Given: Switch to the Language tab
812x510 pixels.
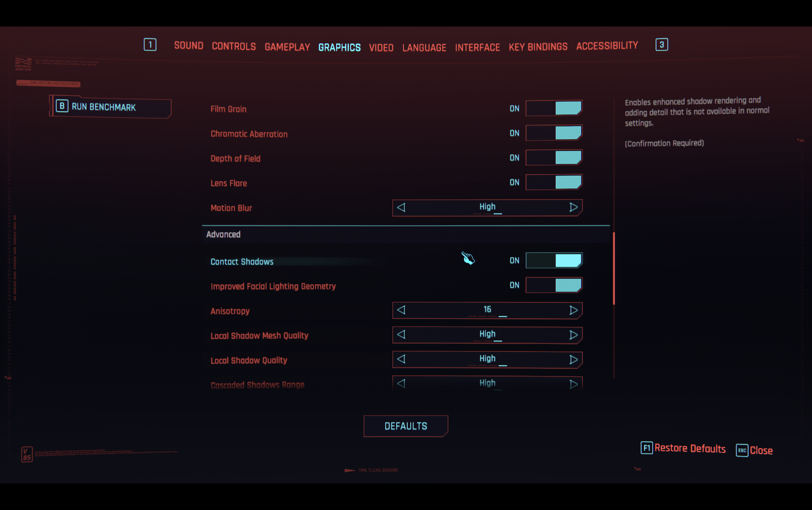Looking at the screenshot, I should point(424,48).
